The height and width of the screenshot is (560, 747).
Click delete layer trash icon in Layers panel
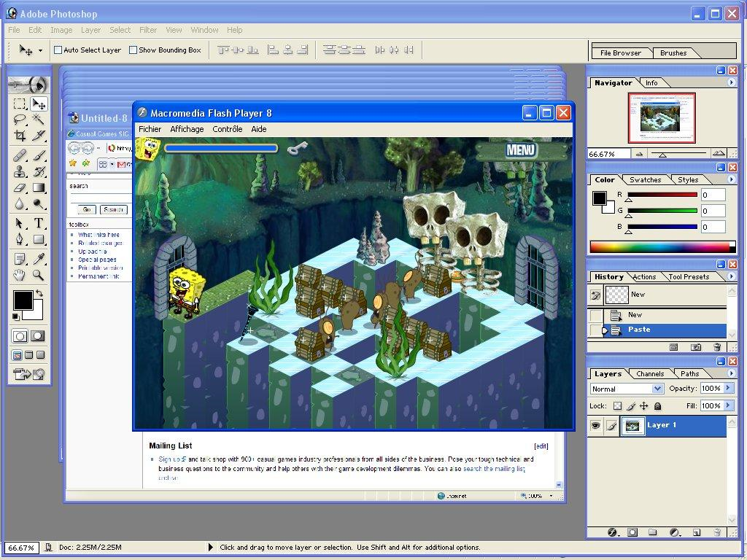point(717,532)
